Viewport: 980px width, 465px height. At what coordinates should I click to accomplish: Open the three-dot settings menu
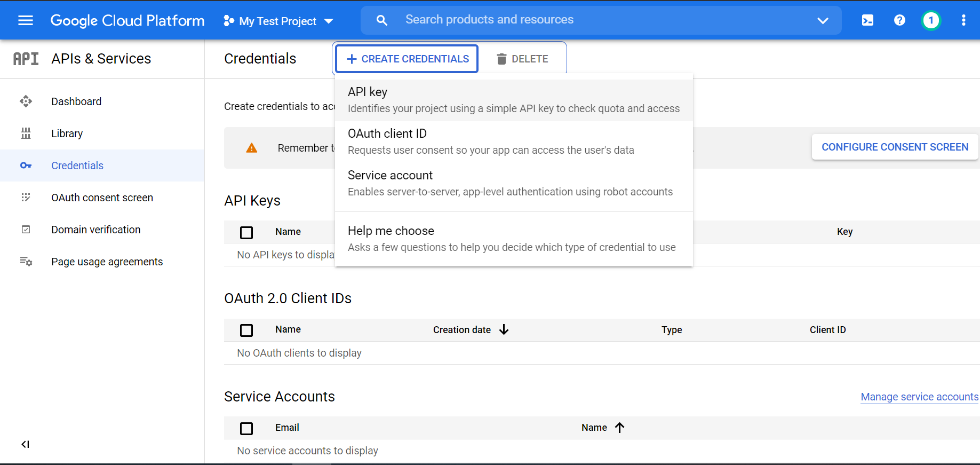click(963, 20)
